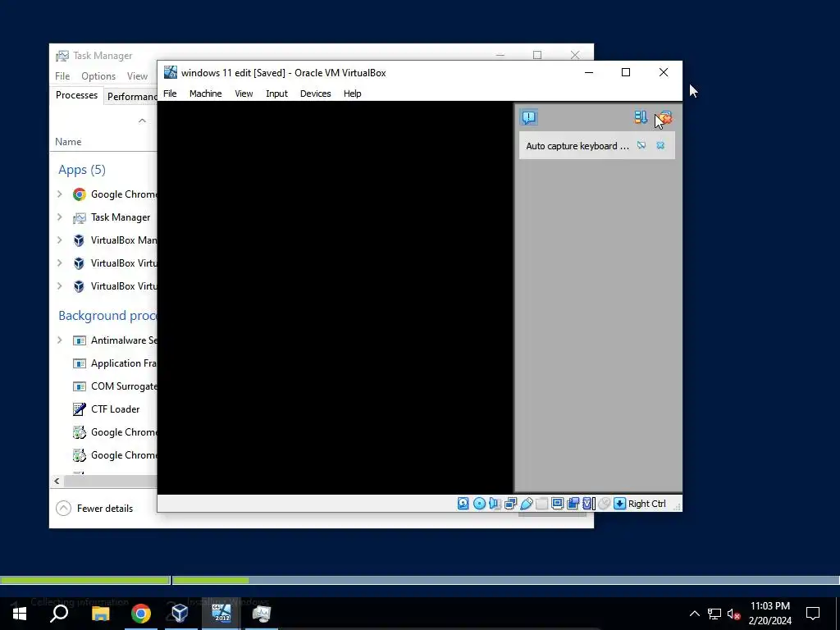The width and height of the screenshot is (840, 630).
Task: Click the optical disk indicator in VirtualBox status bar
Action: (479, 504)
